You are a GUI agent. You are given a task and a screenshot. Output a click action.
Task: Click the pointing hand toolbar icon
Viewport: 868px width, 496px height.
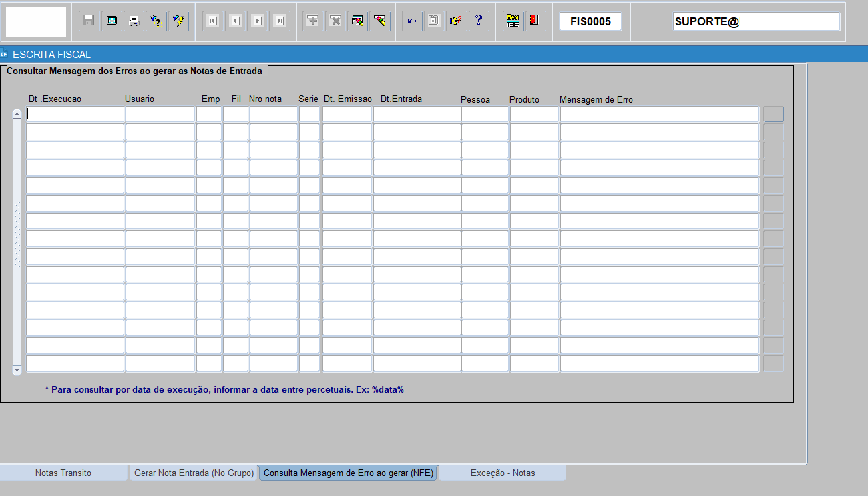click(x=457, y=21)
